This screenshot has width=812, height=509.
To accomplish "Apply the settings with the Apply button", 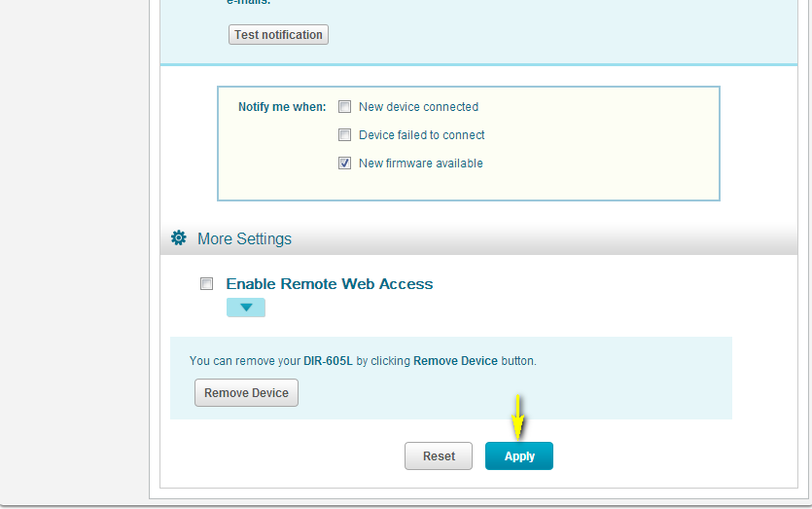I will click(x=519, y=456).
